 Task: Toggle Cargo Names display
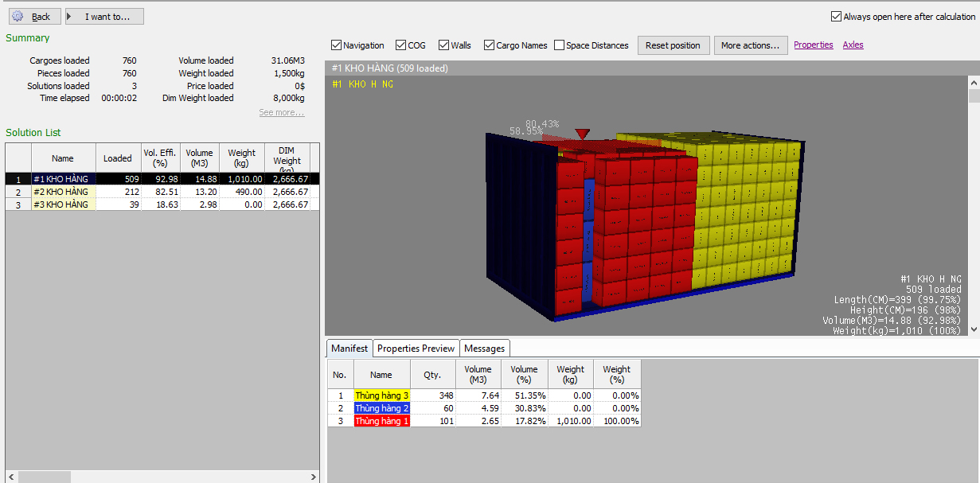(489, 45)
